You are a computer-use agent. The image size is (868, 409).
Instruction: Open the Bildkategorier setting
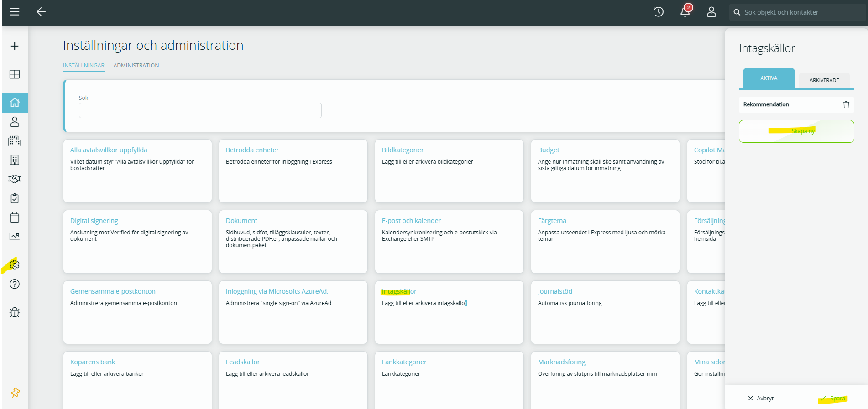tap(449, 171)
